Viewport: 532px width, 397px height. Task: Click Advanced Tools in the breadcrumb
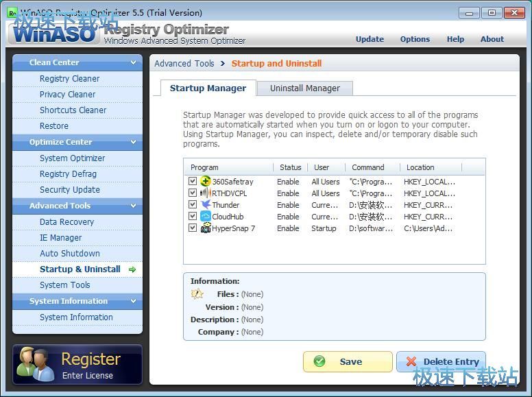tap(184, 64)
